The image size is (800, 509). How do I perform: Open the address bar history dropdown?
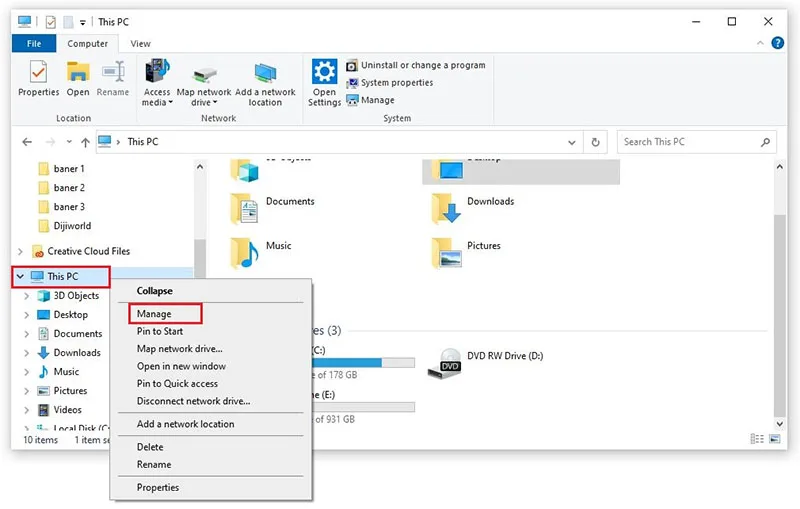(571, 143)
